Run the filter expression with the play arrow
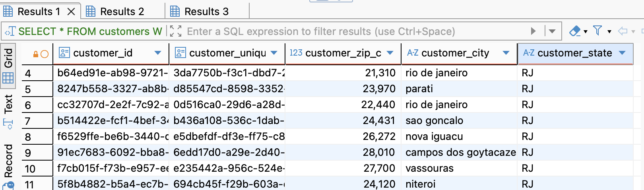This screenshot has width=644, height=190. click(x=533, y=31)
